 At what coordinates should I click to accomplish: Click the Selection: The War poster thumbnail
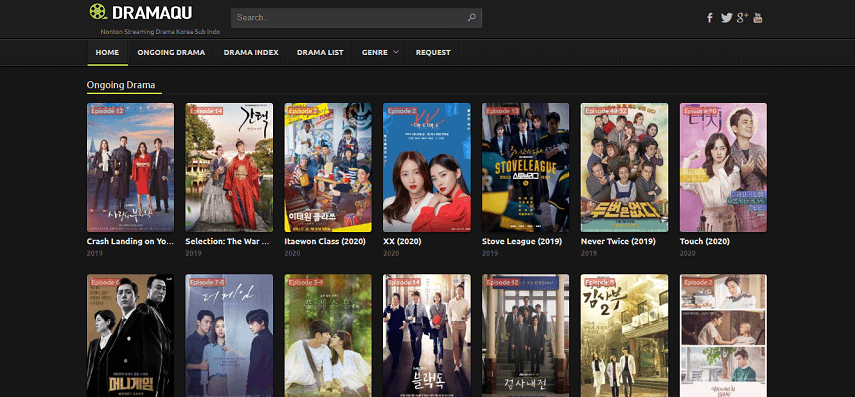229,167
